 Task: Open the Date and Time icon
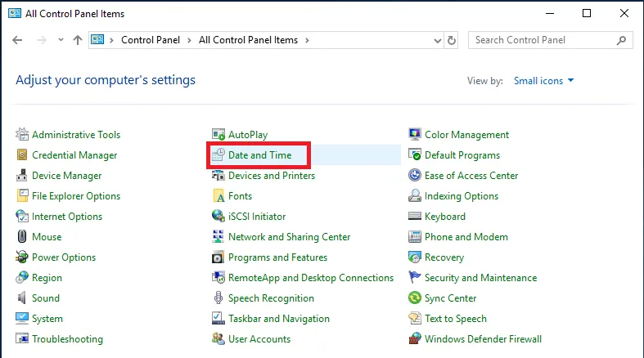click(218, 154)
